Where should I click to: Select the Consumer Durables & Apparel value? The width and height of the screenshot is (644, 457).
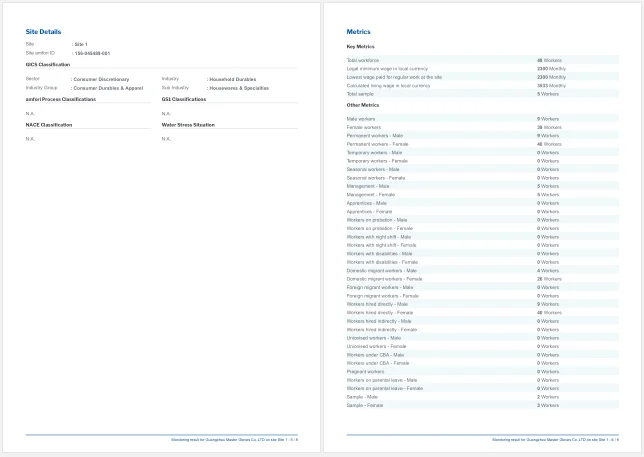[108, 87]
